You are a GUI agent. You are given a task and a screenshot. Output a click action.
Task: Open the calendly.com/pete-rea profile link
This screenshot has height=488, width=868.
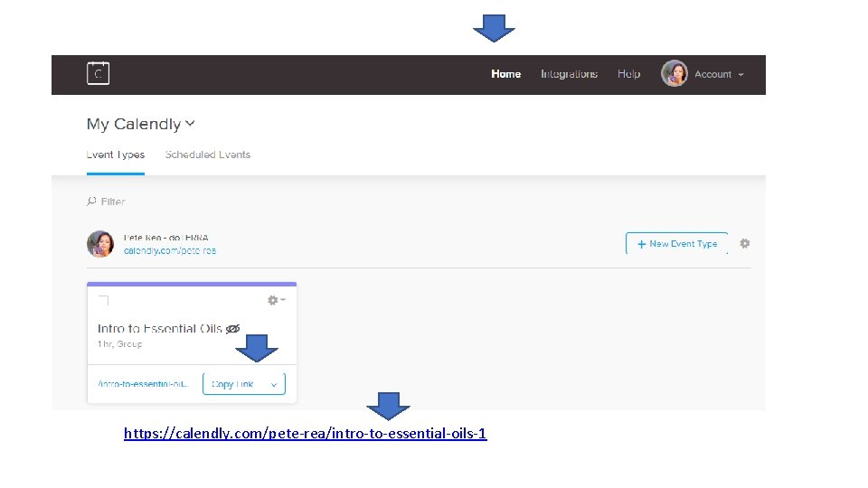tap(169, 250)
